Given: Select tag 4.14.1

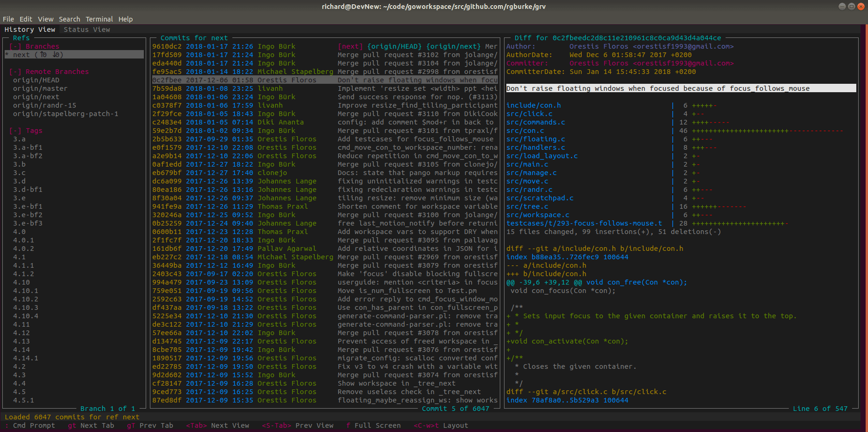Looking at the screenshot, I should click(26, 358).
